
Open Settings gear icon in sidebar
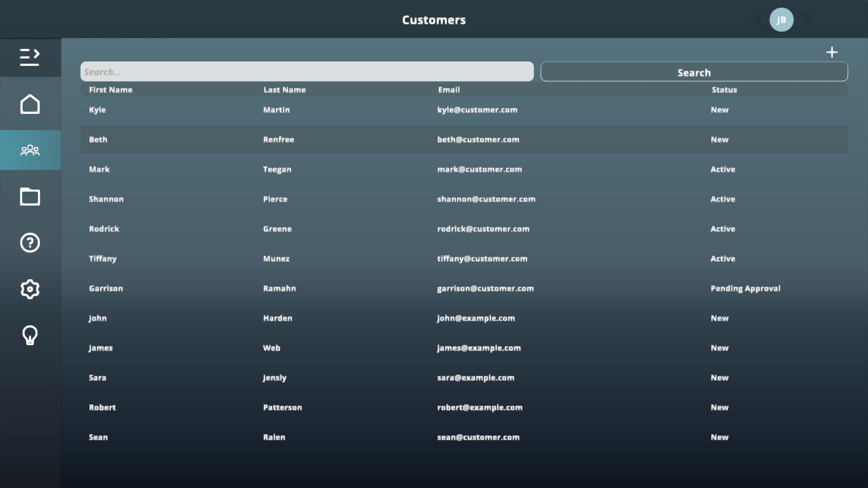coord(30,289)
